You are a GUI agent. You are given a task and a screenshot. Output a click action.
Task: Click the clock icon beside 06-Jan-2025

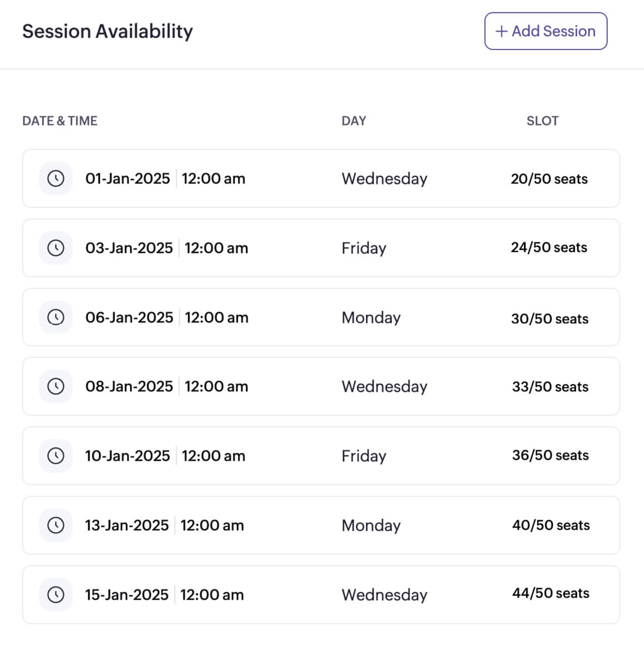[x=56, y=317]
